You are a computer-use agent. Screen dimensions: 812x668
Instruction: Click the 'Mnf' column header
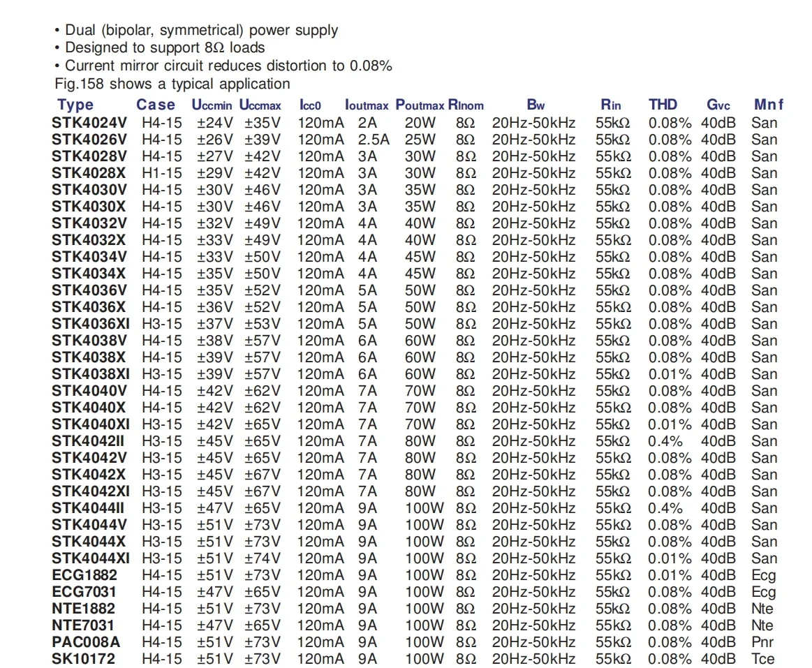click(769, 105)
